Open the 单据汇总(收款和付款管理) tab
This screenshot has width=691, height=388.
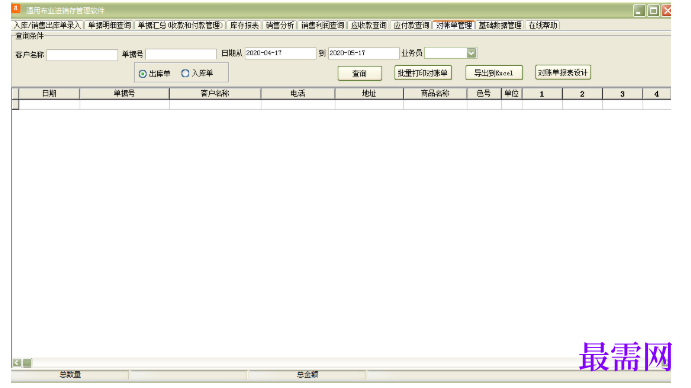coord(180,25)
